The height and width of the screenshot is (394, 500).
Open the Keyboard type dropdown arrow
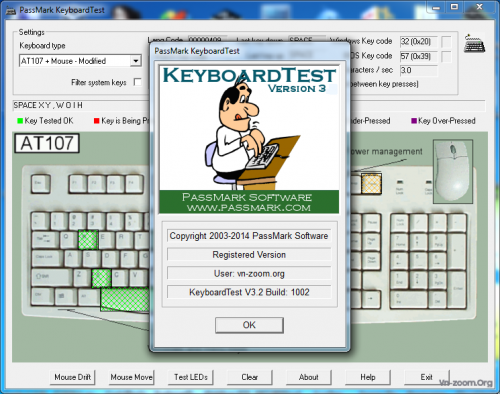(x=136, y=61)
